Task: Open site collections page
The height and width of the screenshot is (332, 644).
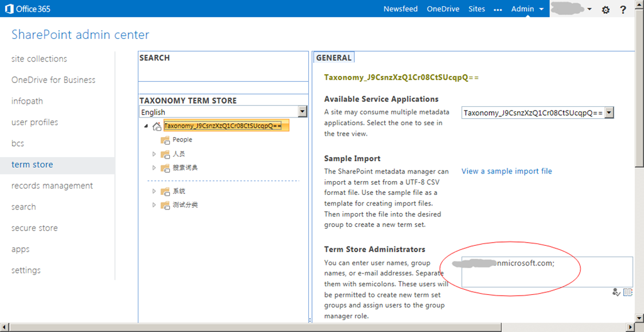Action: (x=39, y=58)
